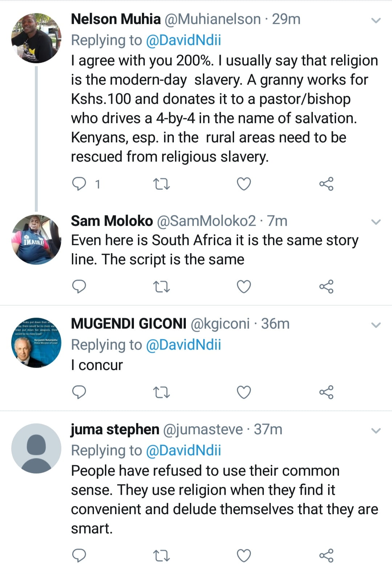Expand options chevron on Sam Moloko's tweet

[x=376, y=222]
